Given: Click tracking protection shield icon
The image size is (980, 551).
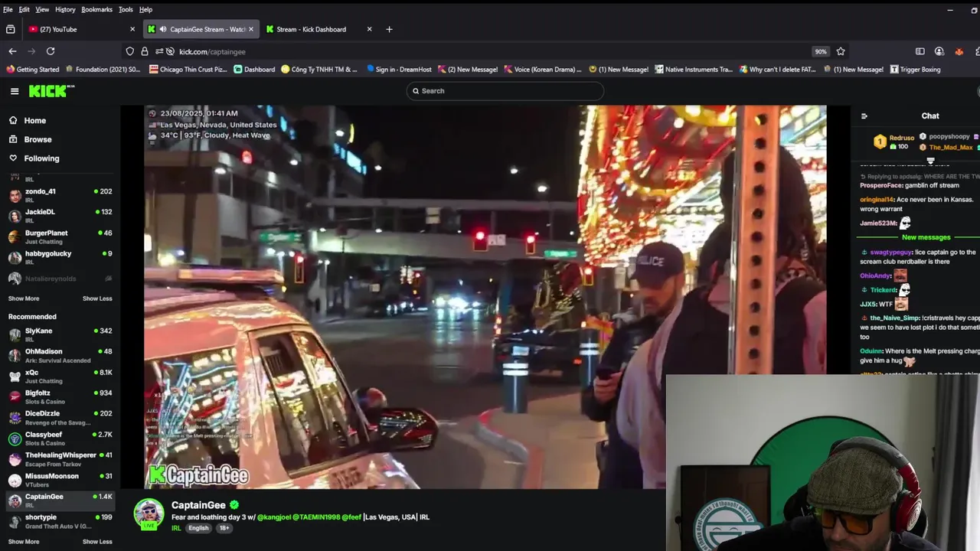Looking at the screenshot, I should pos(129,51).
